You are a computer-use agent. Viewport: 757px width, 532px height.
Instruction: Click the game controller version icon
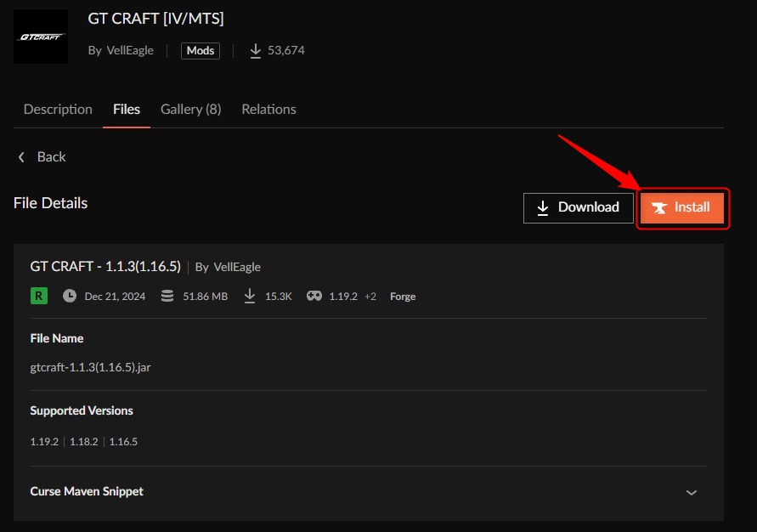(314, 296)
